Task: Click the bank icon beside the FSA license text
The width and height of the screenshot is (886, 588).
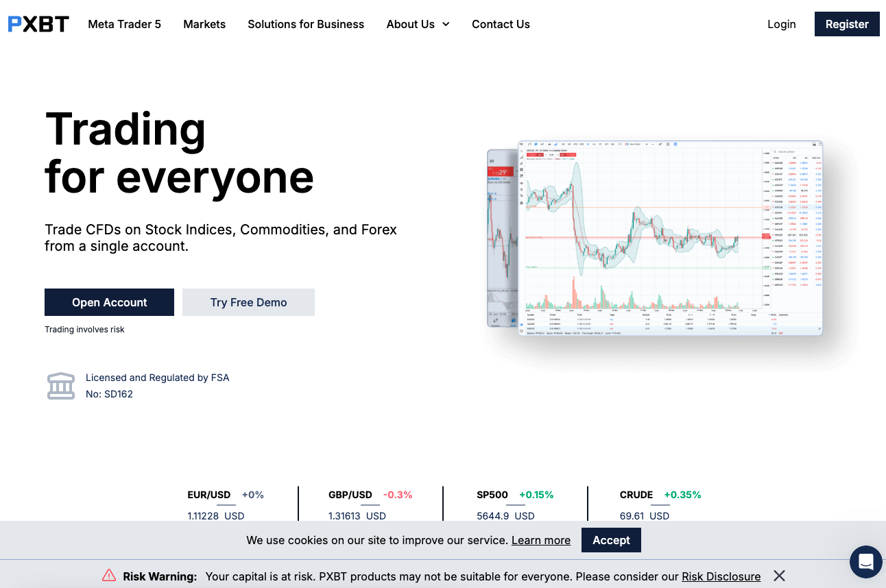Action: [x=61, y=386]
